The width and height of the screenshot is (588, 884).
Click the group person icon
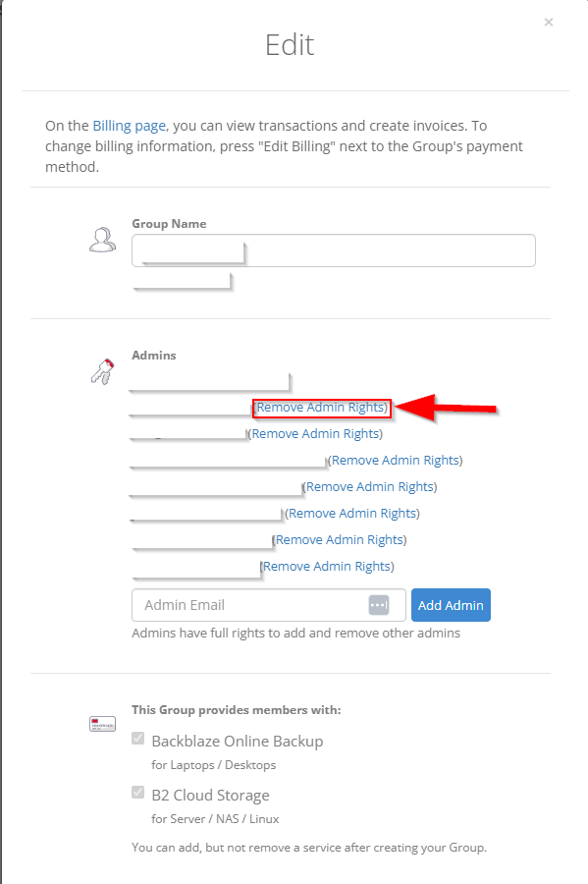click(102, 240)
